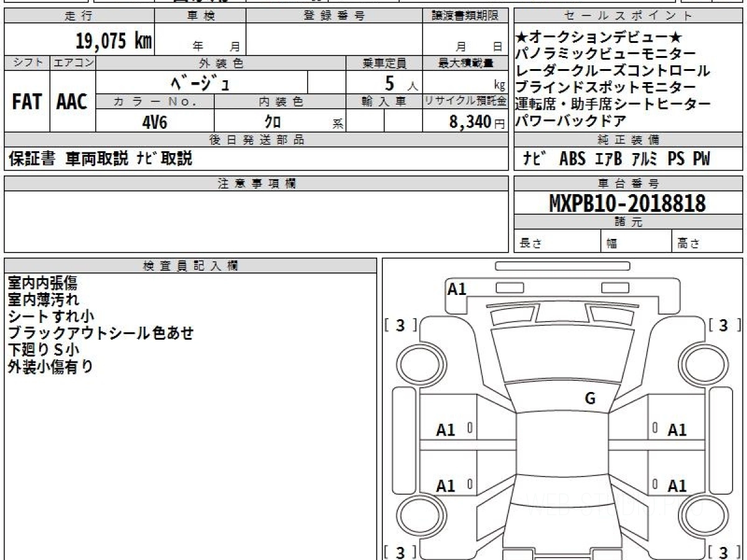Click the シートすれ小 inspector note
Image resolution: width=747 pixels, height=560 pixels.
51,317
